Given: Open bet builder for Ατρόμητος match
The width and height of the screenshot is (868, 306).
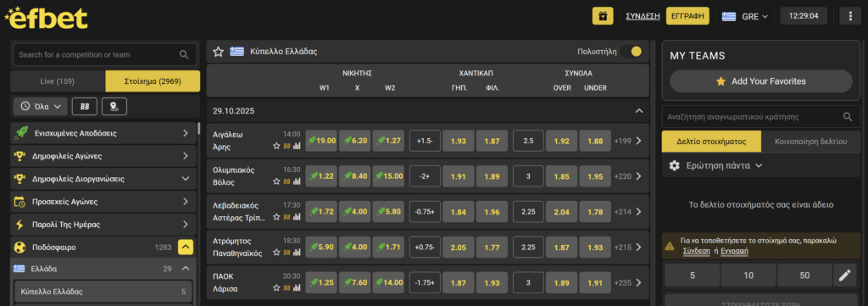Looking at the screenshot, I should pyautogui.click(x=287, y=253).
